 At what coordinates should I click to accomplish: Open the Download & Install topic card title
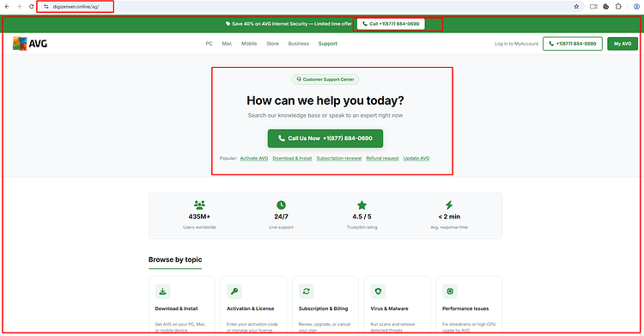click(176, 309)
